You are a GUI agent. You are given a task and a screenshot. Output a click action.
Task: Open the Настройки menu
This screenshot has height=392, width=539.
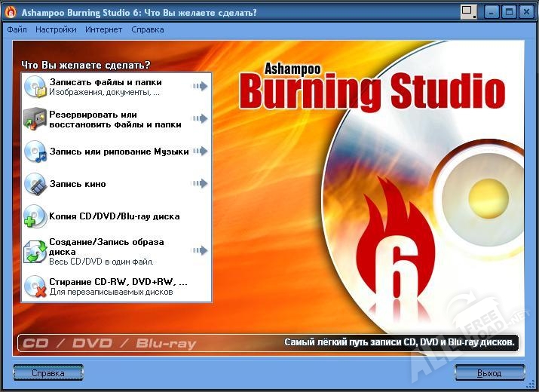point(56,30)
